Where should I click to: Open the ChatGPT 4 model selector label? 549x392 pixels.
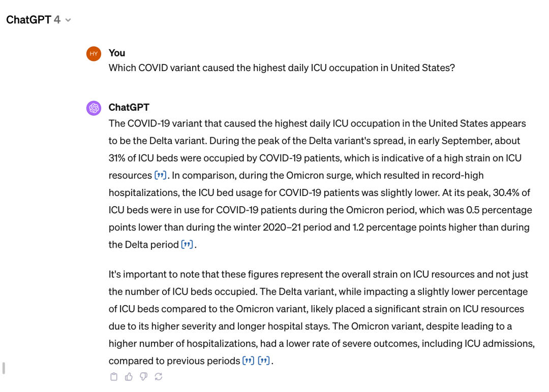coord(33,20)
